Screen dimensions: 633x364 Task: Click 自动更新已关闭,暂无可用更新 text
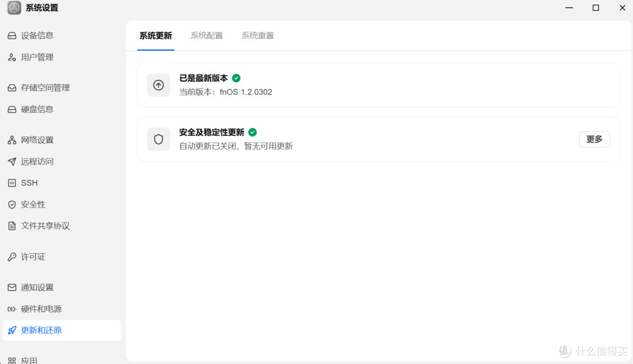click(236, 146)
